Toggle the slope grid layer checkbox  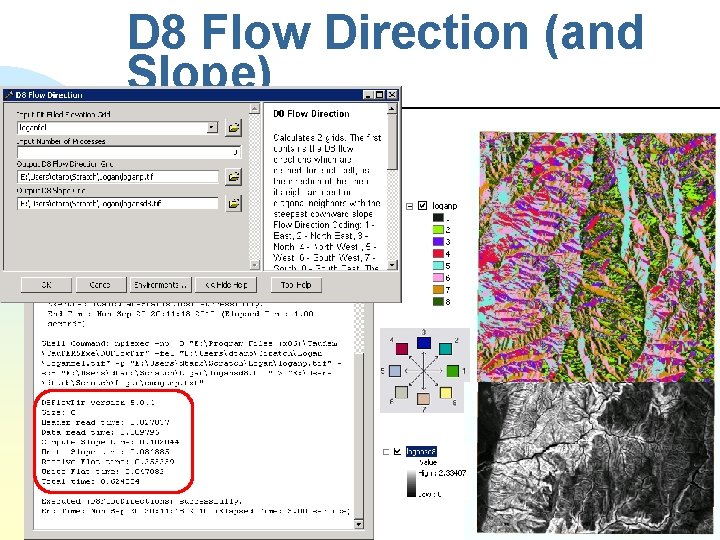pyautogui.click(x=397, y=452)
